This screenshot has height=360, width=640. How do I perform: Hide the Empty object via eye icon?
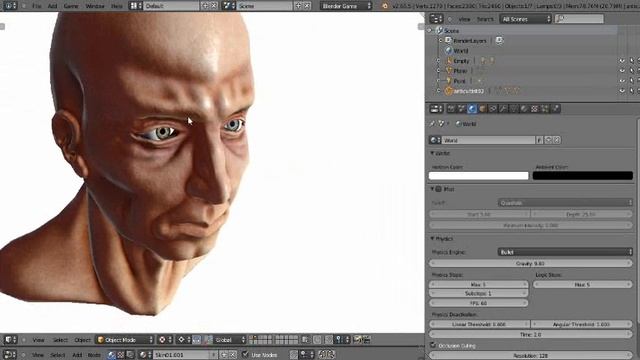pyautogui.click(x=622, y=60)
